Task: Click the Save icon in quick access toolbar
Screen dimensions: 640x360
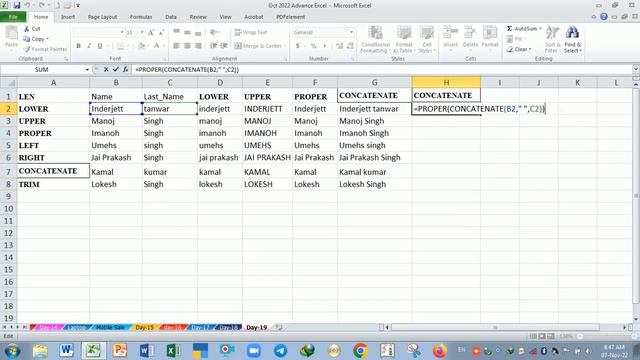Action: pos(17,5)
